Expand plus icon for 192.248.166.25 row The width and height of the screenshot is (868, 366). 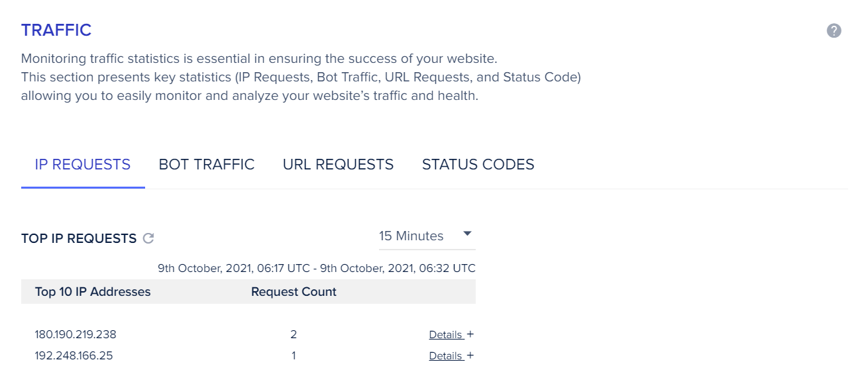pyautogui.click(x=470, y=355)
